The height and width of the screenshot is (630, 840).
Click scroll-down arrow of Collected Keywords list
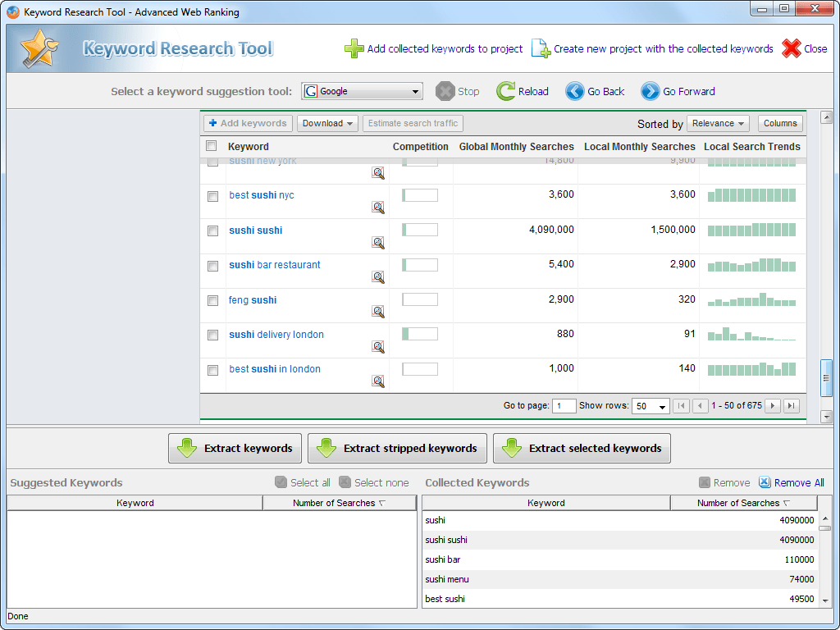click(825, 600)
